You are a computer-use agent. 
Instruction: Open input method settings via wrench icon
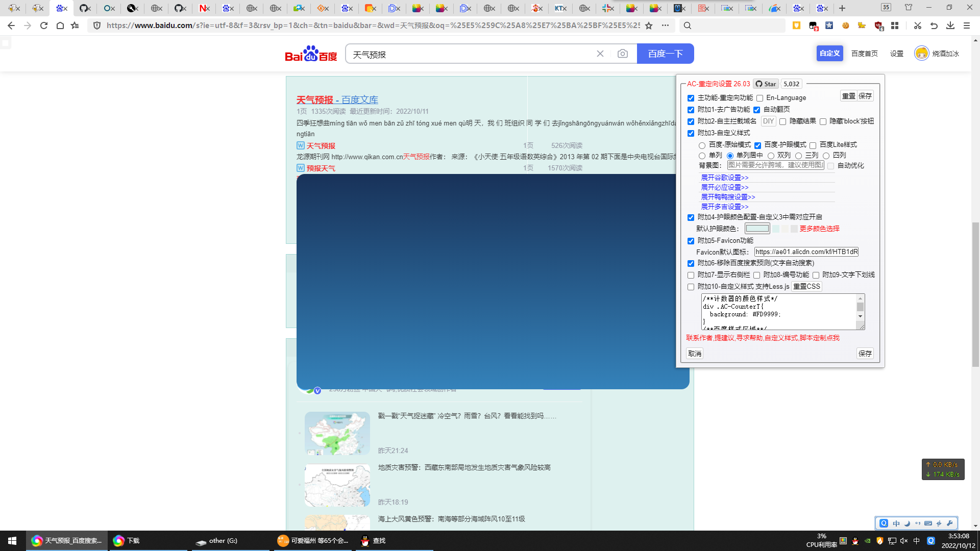[949, 523]
